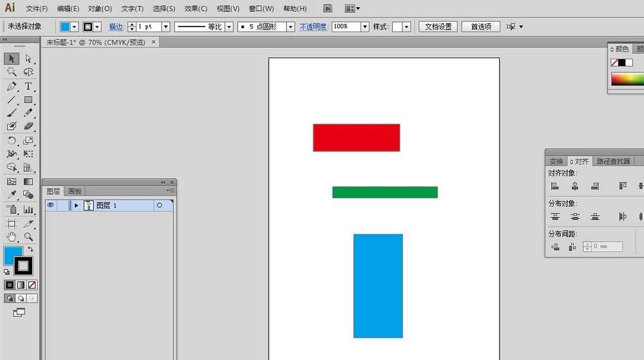Screen dimensions: 644x360
Task: Select the Pencil tool
Action: (x=28, y=113)
